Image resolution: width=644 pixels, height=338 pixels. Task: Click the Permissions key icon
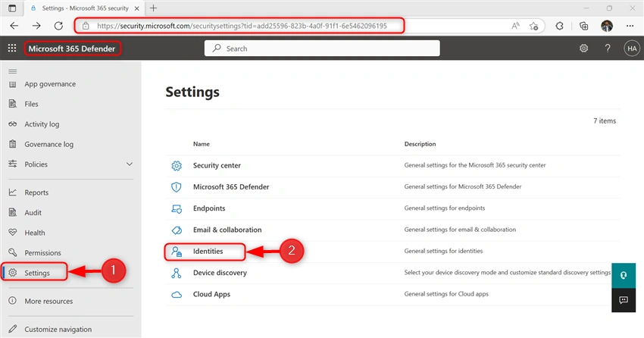pos(13,252)
